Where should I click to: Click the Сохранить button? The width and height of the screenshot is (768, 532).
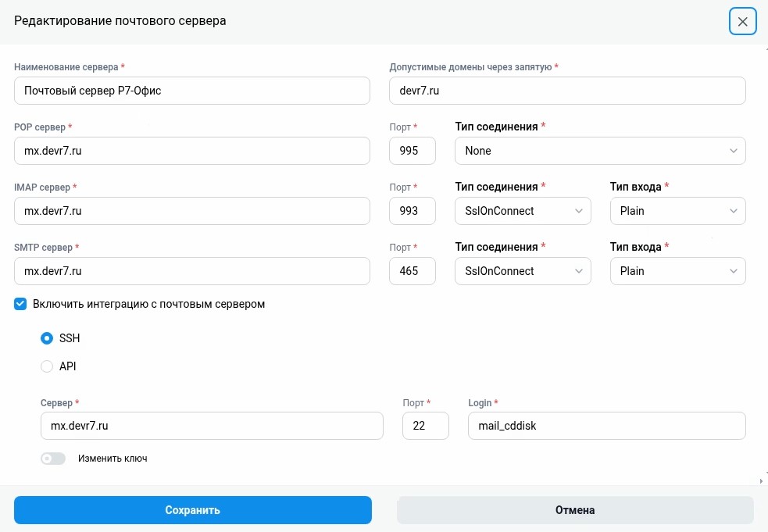tap(192, 510)
